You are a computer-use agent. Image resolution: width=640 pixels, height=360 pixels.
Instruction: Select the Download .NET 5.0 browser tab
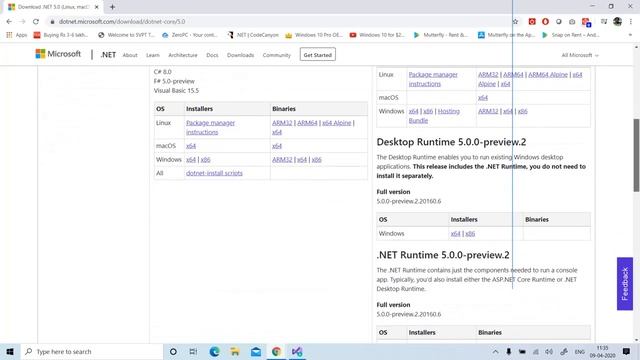(x=53, y=7)
